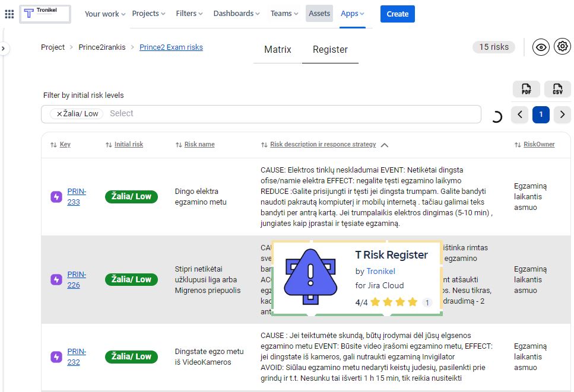The width and height of the screenshot is (574, 392).
Task: Go to the next page arrow
Action: (562, 114)
